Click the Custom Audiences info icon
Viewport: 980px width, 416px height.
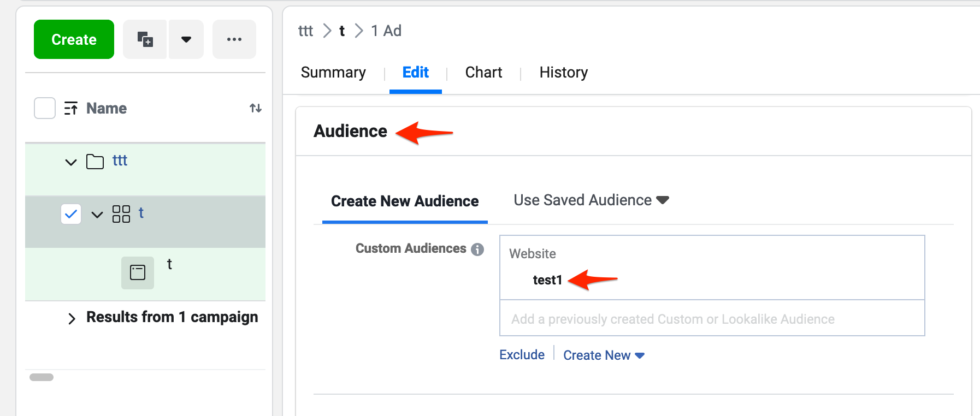click(477, 249)
